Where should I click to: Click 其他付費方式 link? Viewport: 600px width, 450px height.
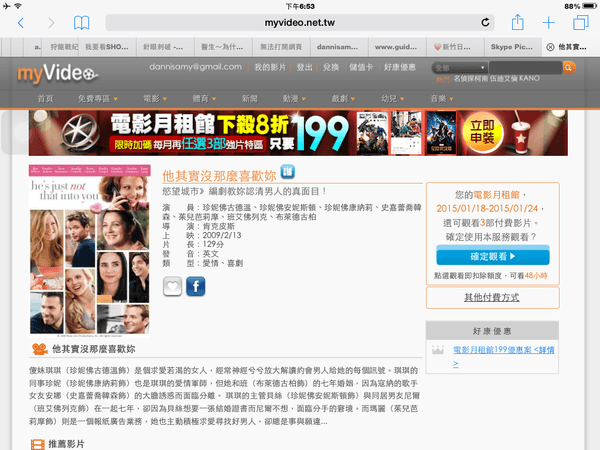coord(492,297)
